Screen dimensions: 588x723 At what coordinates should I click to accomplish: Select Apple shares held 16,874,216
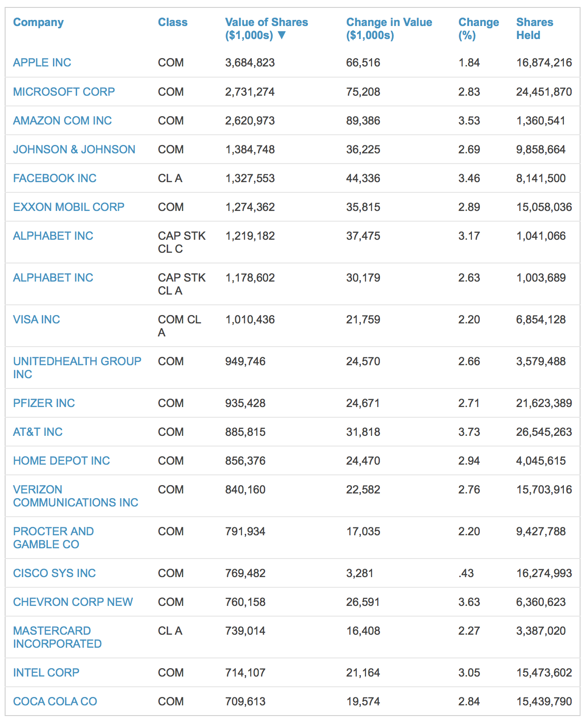click(544, 63)
